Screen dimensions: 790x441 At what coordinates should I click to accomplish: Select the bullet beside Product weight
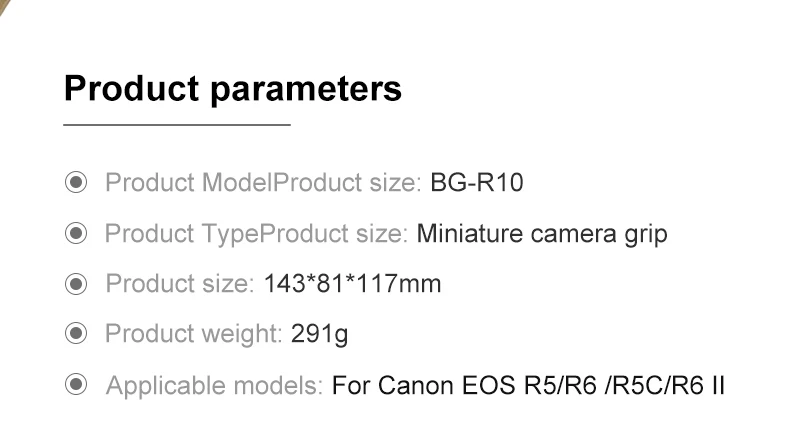[x=75, y=333]
